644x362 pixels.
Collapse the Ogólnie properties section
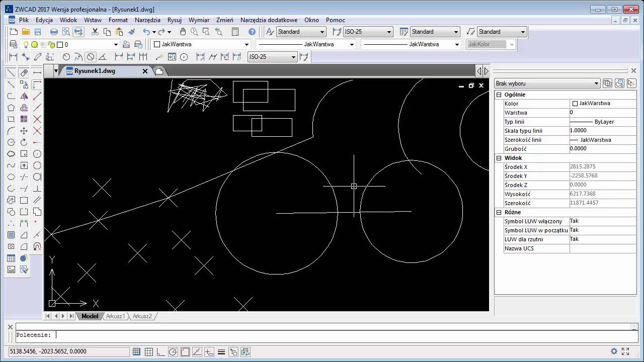(x=499, y=95)
